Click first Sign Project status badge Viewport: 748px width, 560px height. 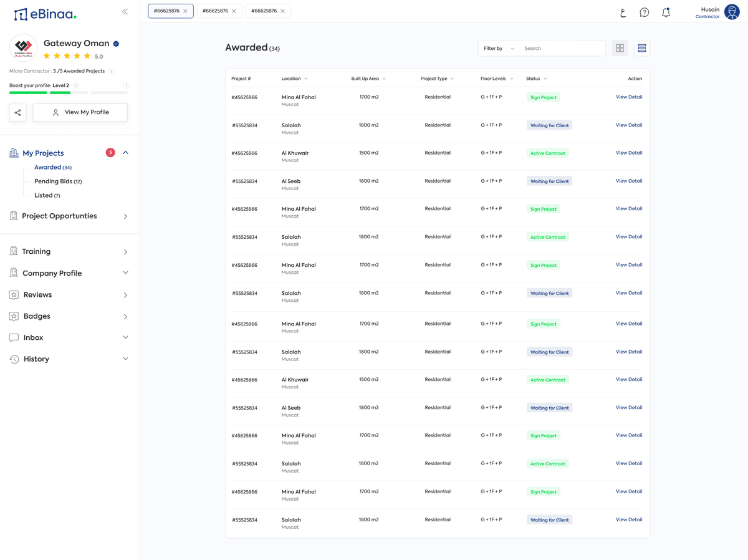[x=544, y=97]
